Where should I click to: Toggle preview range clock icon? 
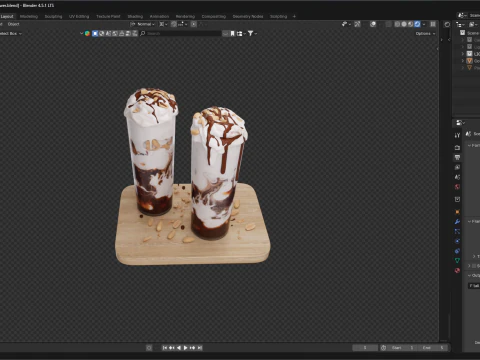pyautogui.click(x=383, y=348)
